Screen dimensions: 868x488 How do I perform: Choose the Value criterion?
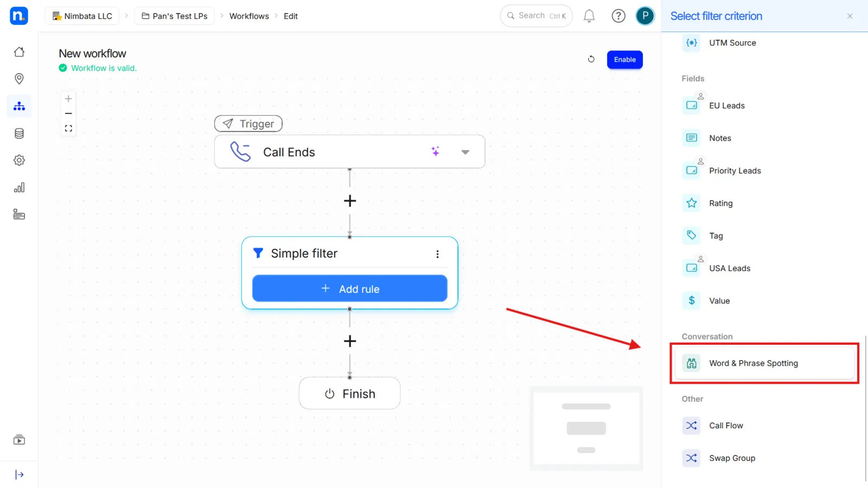(764, 301)
